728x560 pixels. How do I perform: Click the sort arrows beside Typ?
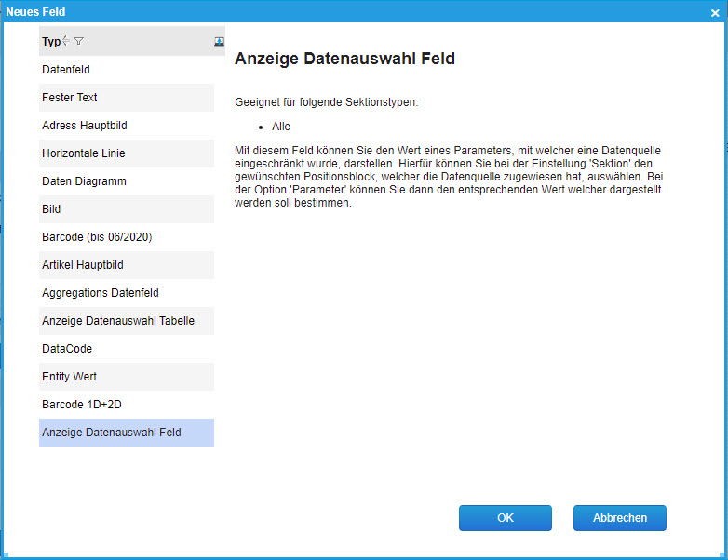click(66, 41)
